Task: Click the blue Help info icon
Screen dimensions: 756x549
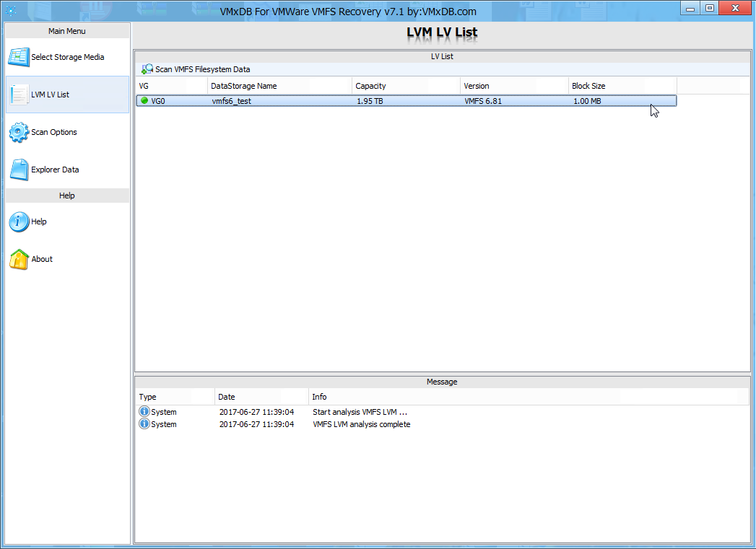Action: 19,221
